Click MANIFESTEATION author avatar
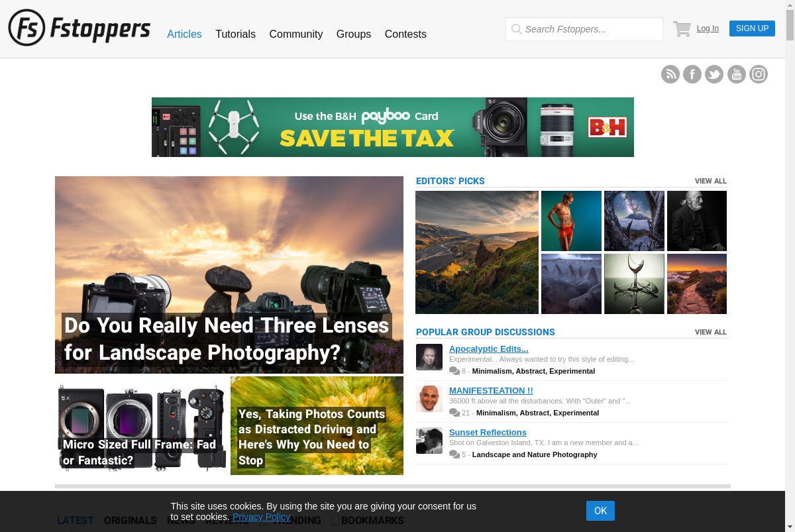795x532 pixels. pos(429,399)
